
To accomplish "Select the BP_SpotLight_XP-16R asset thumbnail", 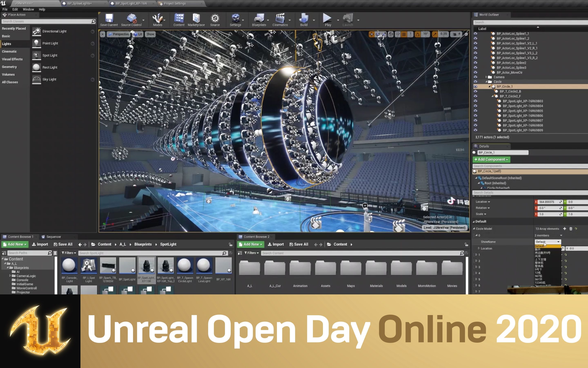I will (x=146, y=270).
